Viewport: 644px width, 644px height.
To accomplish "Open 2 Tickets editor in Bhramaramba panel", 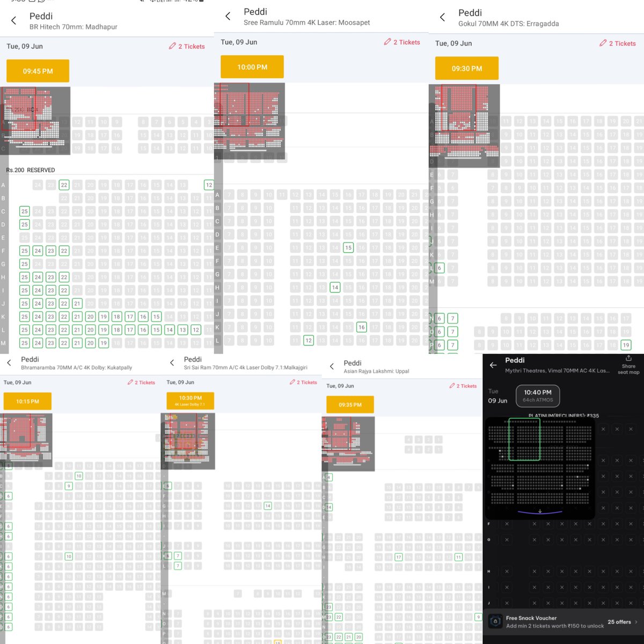I will click(x=141, y=383).
